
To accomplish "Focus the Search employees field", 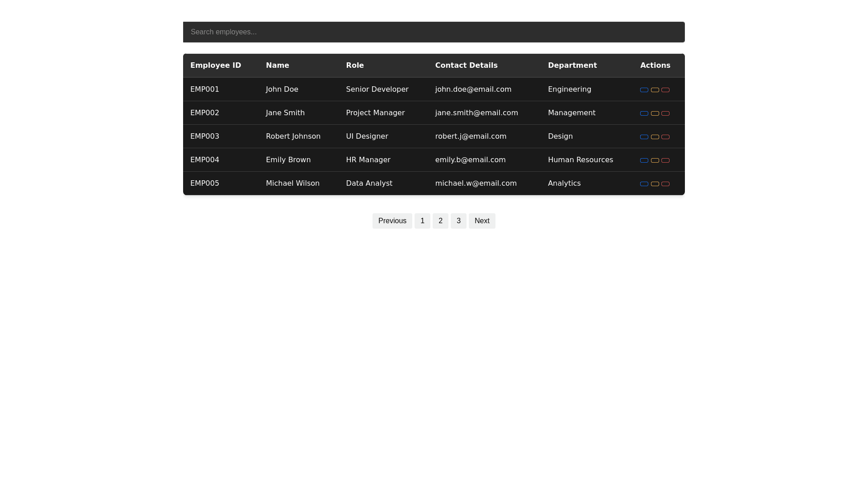I will point(434,32).
